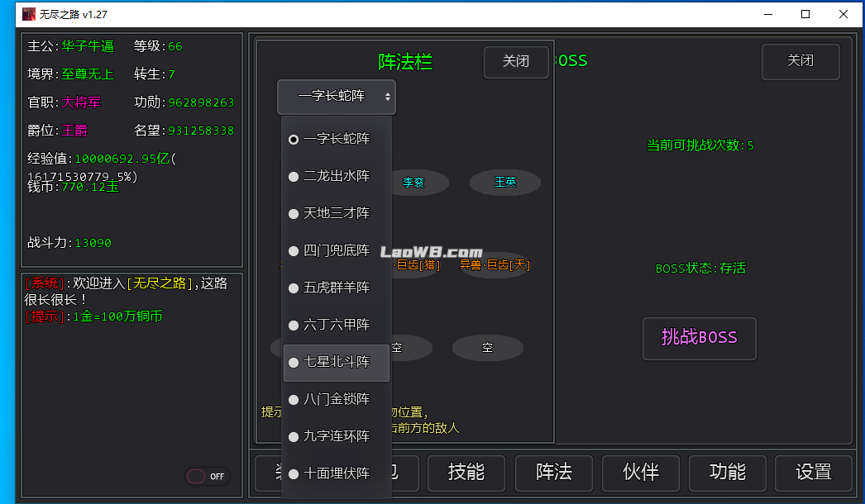This screenshot has height=504, width=865.
Task: Open the 技能 tab
Action: (466, 472)
